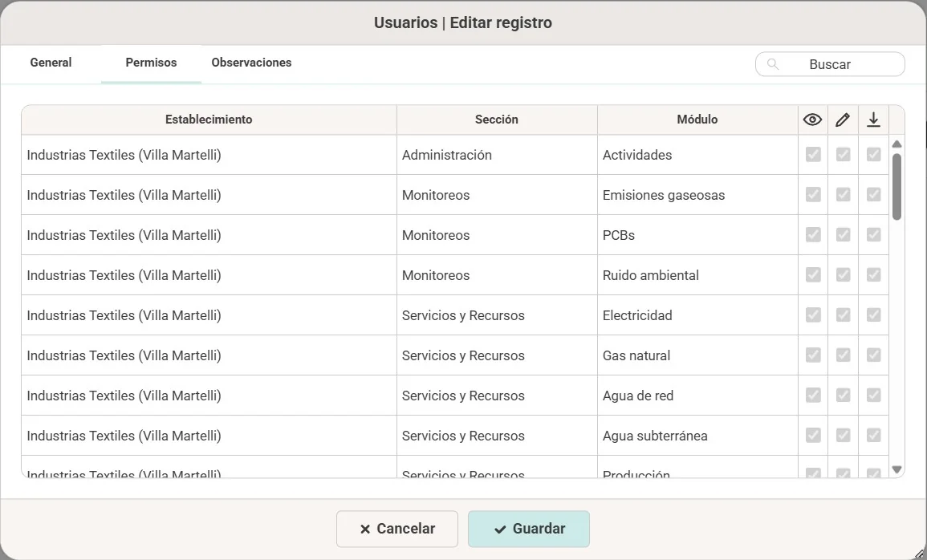Click the download-permission column icon
The image size is (927, 560).
873,120
